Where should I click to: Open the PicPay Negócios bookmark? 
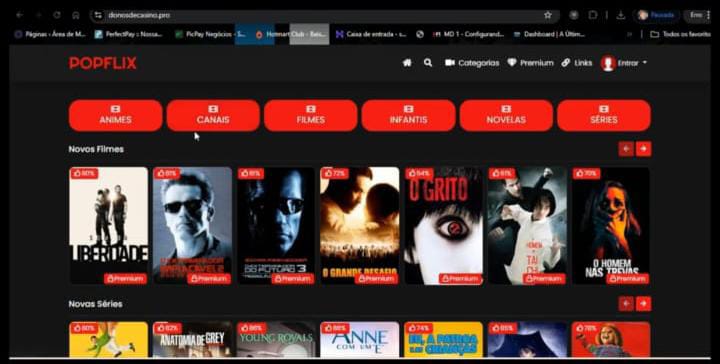[211, 34]
